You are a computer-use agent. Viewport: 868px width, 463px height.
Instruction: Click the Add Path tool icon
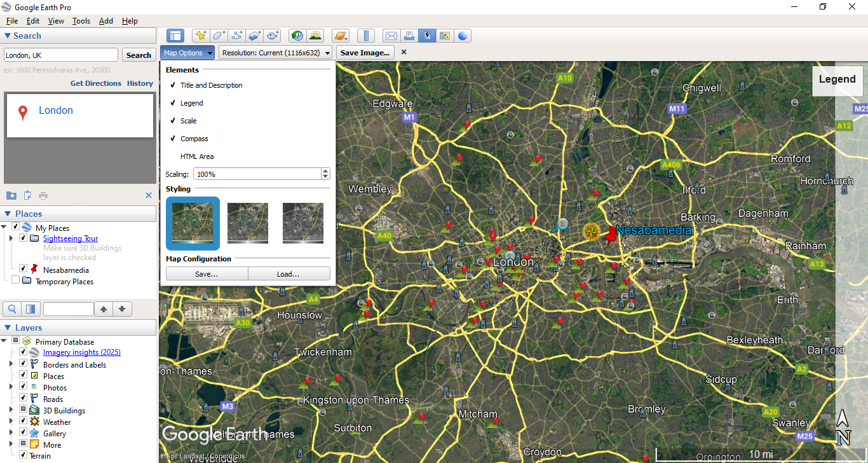[x=237, y=36]
